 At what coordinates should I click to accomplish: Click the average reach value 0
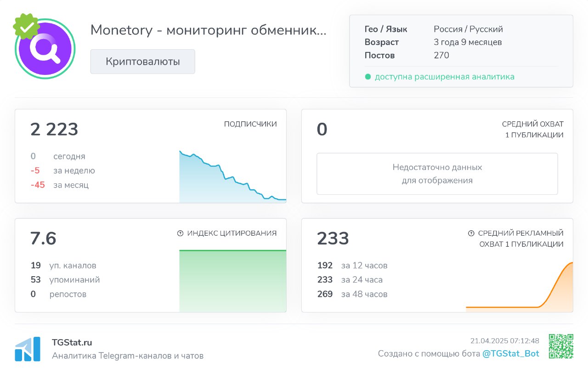322,130
